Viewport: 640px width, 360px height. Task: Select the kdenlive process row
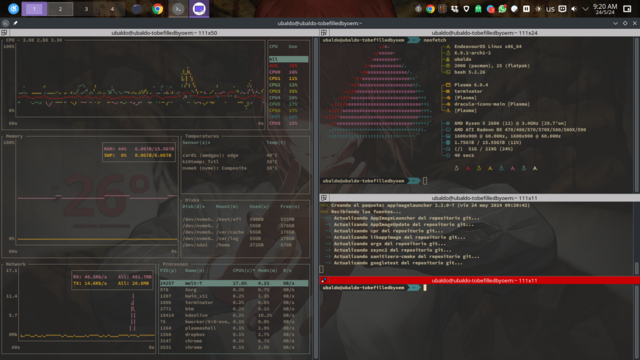tap(234, 315)
